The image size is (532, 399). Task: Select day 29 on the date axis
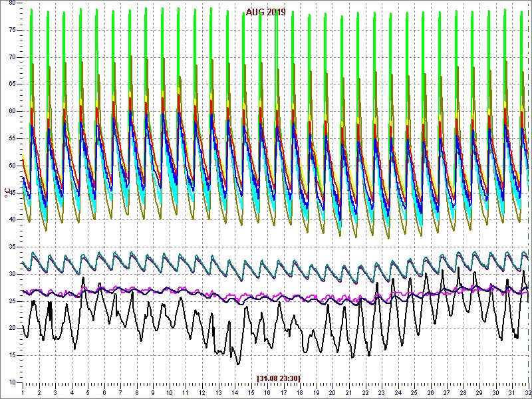pyautogui.click(x=479, y=392)
